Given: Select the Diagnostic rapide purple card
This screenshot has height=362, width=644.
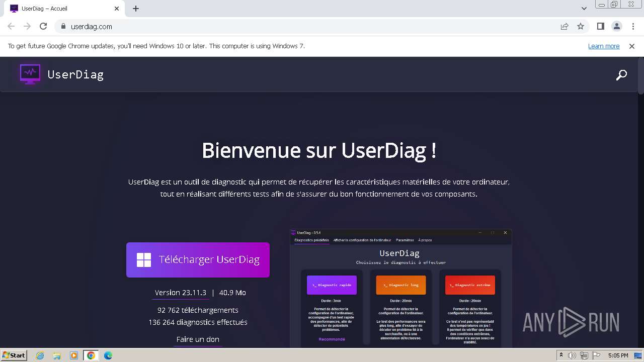Looking at the screenshot, I should coord(332,285).
